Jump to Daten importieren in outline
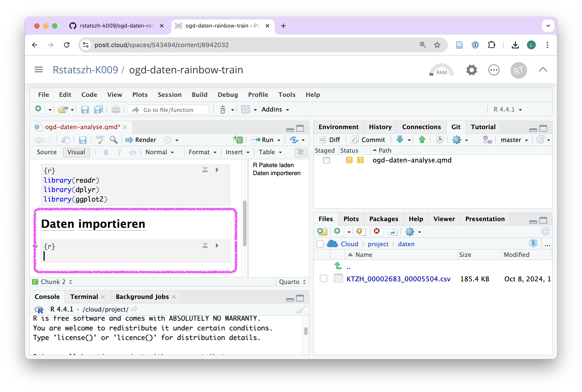582x392 pixels. (276, 173)
